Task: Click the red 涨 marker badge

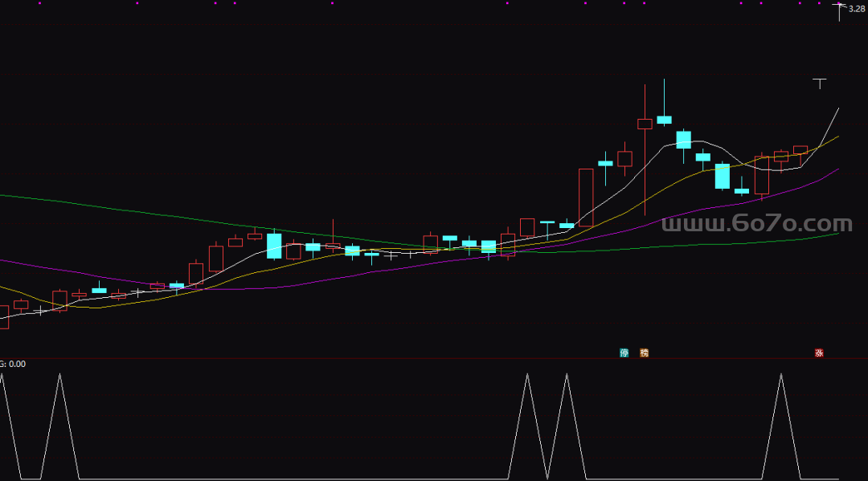Action: point(819,353)
